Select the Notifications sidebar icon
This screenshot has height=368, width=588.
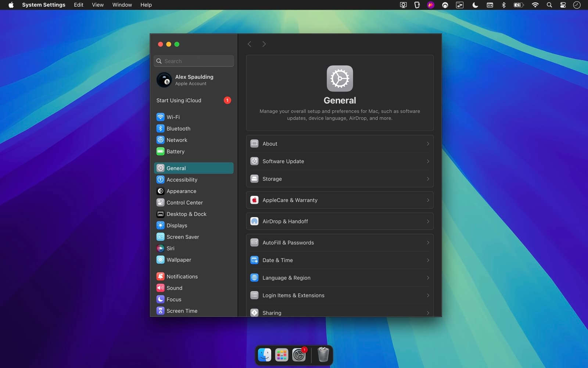click(160, 276)
